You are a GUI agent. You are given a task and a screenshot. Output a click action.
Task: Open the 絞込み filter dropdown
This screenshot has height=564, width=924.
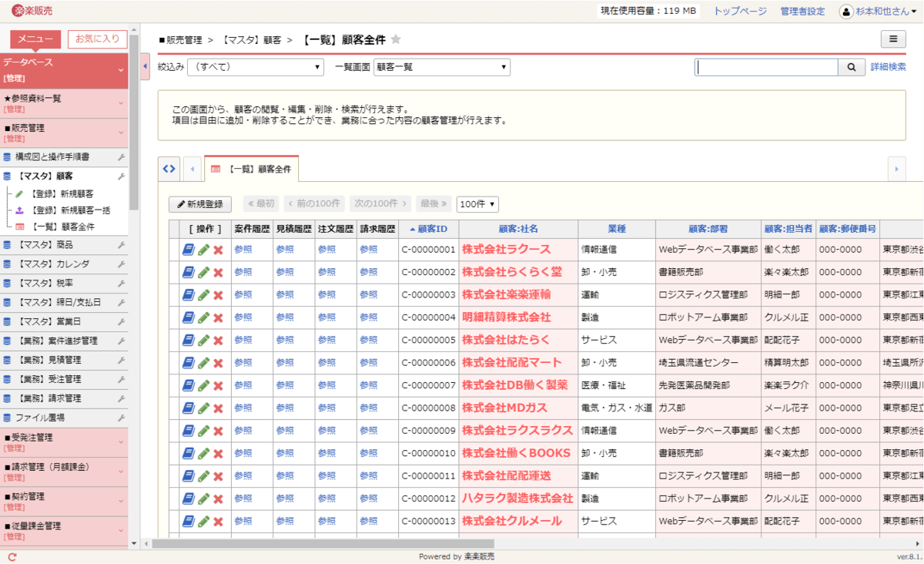pos(256,67)
